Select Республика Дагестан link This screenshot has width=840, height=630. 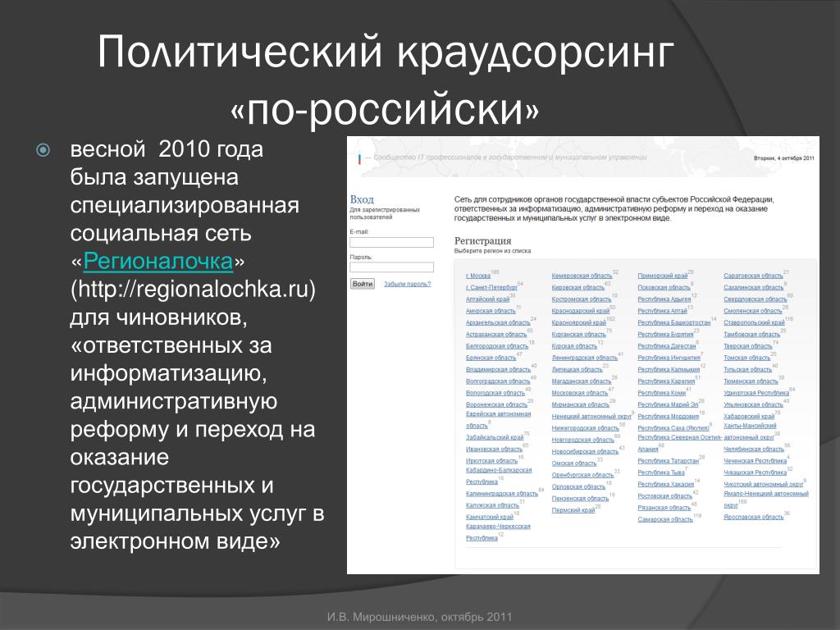tap(666, 347)
